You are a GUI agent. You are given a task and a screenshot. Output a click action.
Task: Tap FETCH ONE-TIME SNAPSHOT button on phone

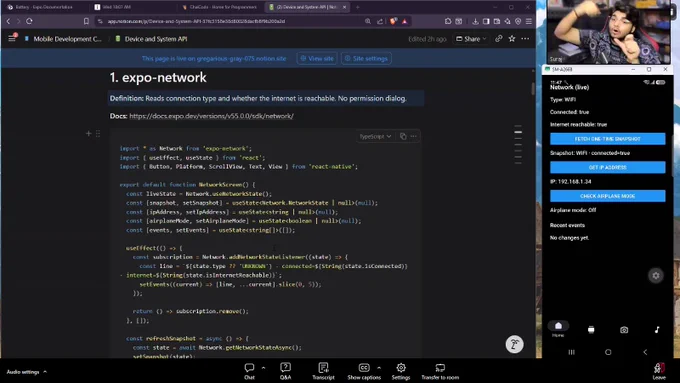pos(608,139)
